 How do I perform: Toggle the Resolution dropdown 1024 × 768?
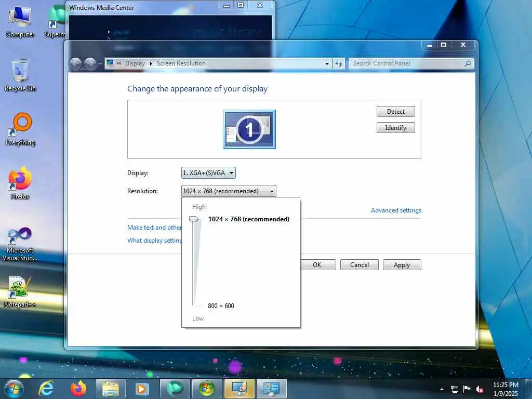click(x=229, y=191)
